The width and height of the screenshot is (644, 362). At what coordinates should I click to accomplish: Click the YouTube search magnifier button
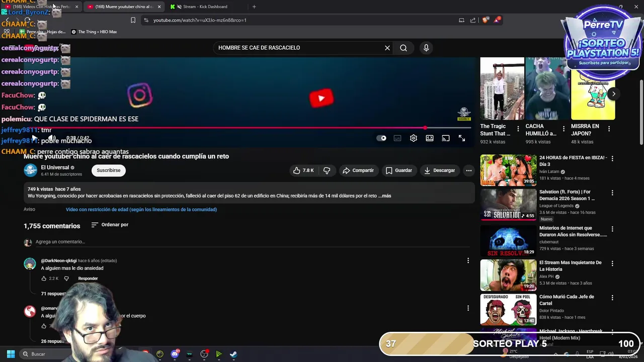tap(404, 48)
